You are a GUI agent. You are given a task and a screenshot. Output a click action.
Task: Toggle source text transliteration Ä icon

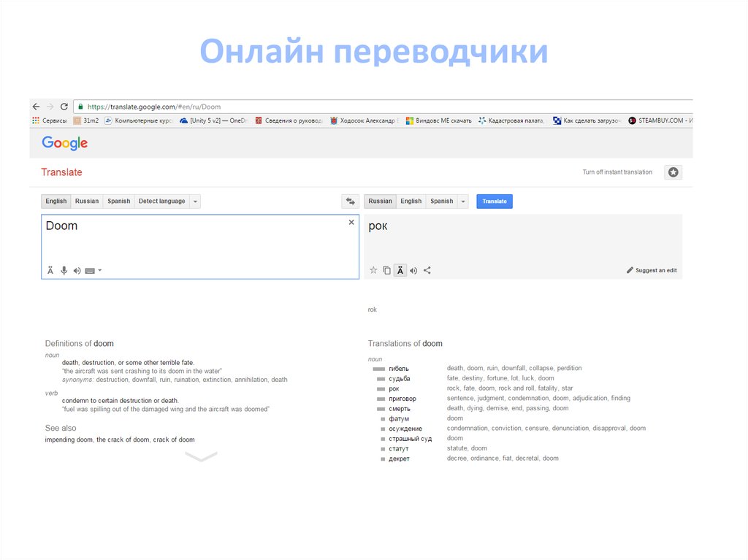pos(50,271)
